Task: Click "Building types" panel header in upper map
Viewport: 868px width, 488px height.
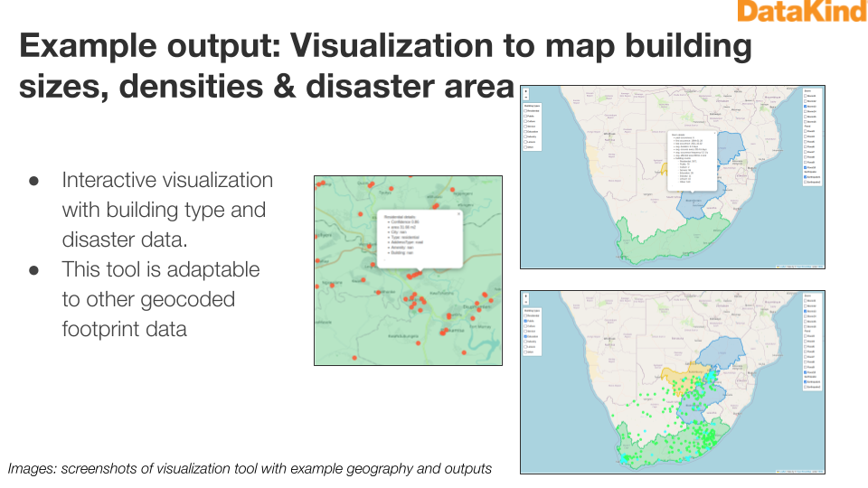Action: pos(532,106)
